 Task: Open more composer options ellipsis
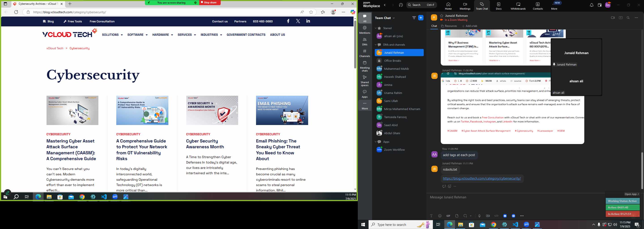coord(522,216)
